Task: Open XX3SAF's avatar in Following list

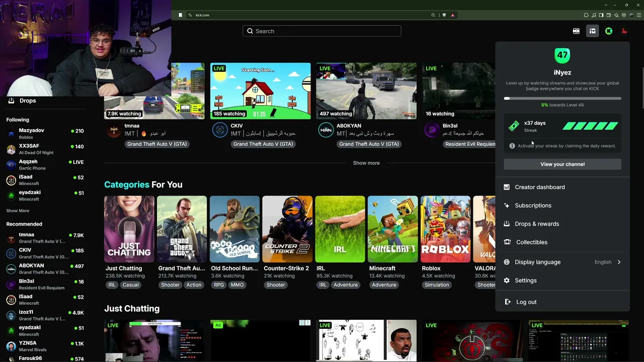Action: pyautogui.click(x=11, y=149)
